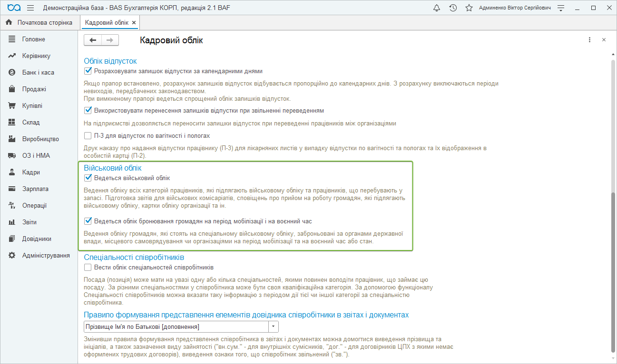Viewport: 617px width, 364px height.
Task: Open Банк і каса section
Action: click(38, 73)
